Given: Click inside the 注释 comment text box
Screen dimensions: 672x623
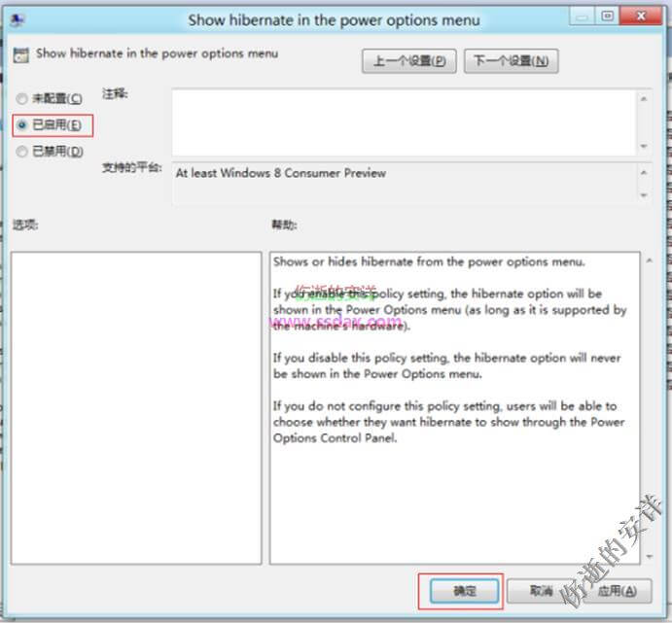Looking at the screenshot, I should click(404, 122).
